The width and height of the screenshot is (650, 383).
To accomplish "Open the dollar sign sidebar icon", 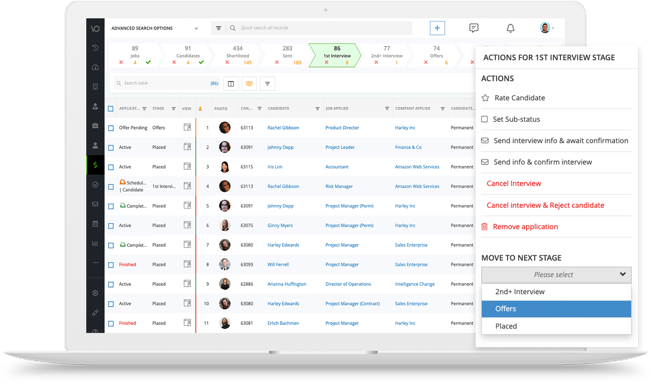I will [95, 165].
